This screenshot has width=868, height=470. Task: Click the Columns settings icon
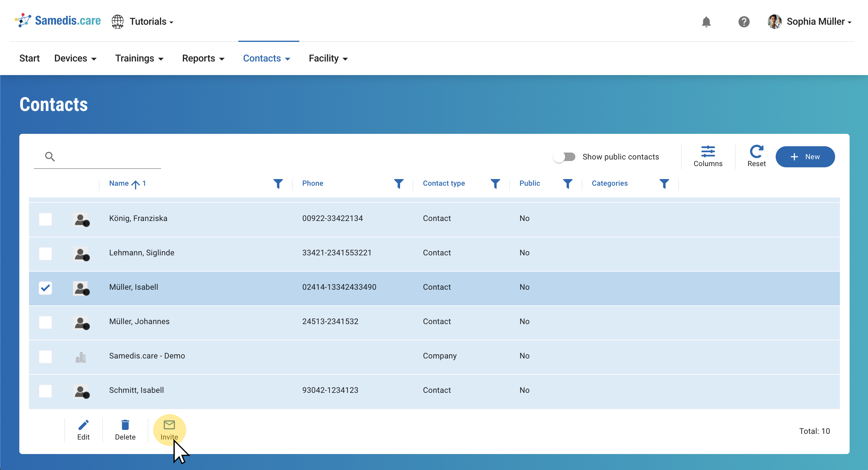(707, 152)
